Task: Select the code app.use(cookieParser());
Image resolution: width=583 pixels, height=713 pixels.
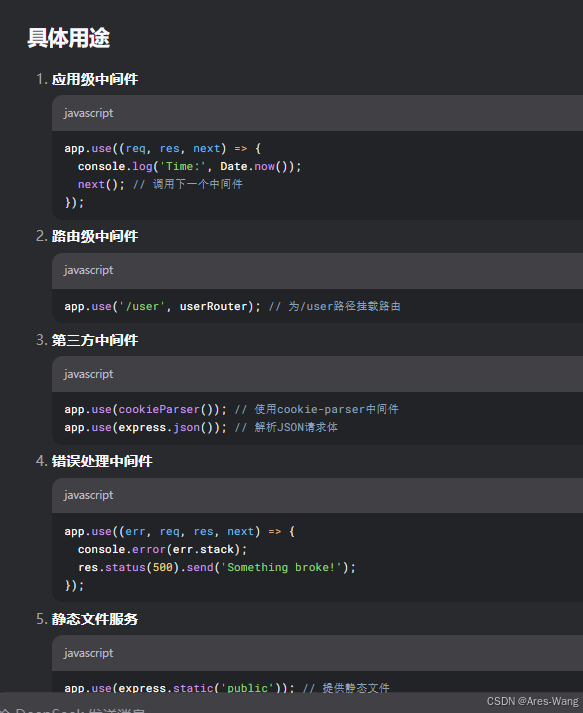Action: tap(145, 410)
